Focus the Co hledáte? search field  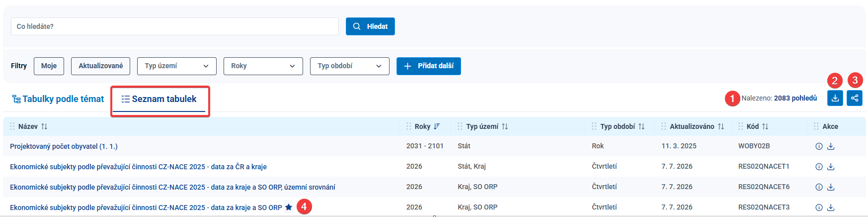coord(175,26)
